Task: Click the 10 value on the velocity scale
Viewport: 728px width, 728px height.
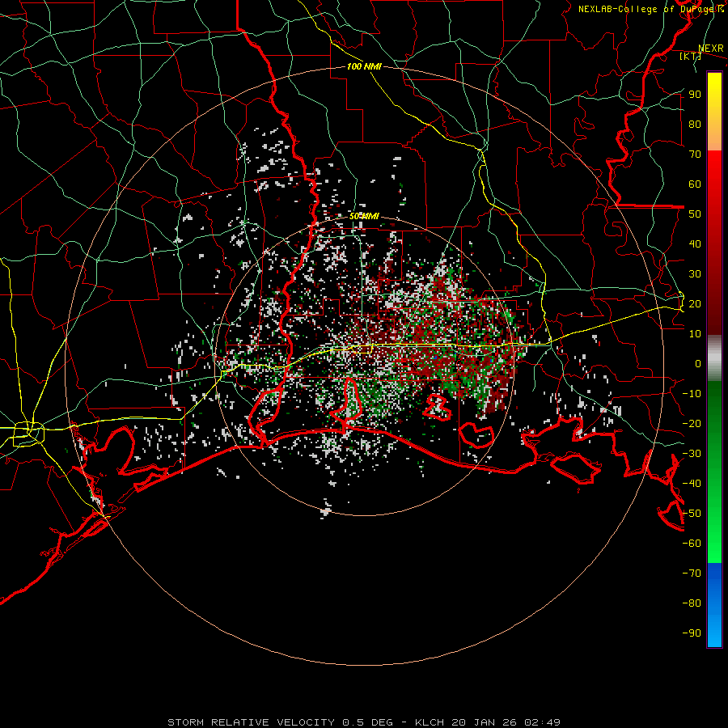Action: tap(695, 334)
